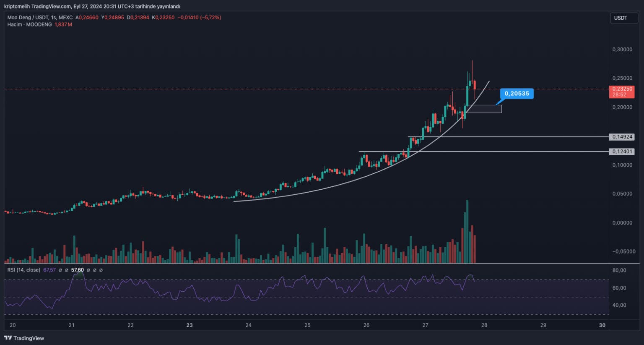Click the Hacim MOODENG volume legend
The height and width of the screenshot is (345, 644).
29,24
